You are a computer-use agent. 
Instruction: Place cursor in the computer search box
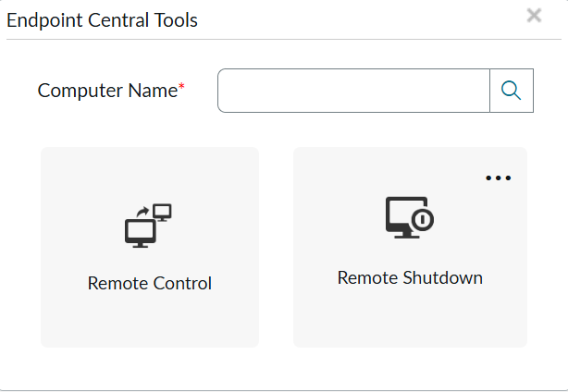[353, 91]
